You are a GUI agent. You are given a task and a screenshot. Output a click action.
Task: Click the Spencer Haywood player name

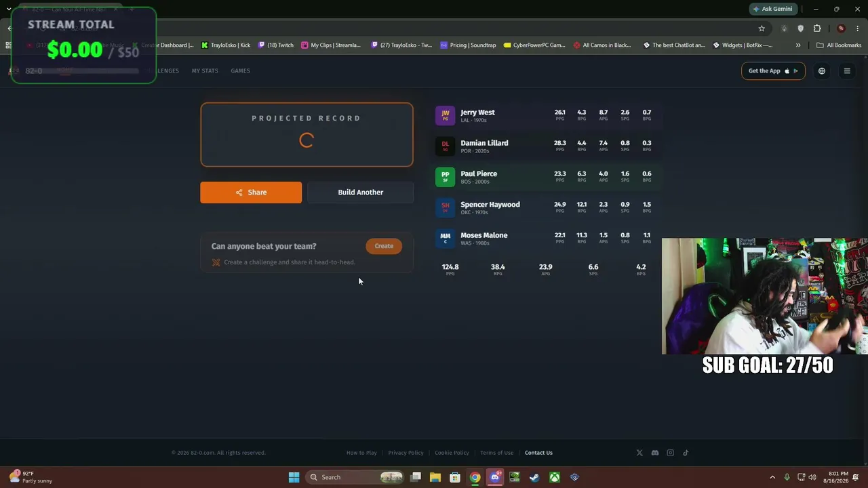point(490,205)
